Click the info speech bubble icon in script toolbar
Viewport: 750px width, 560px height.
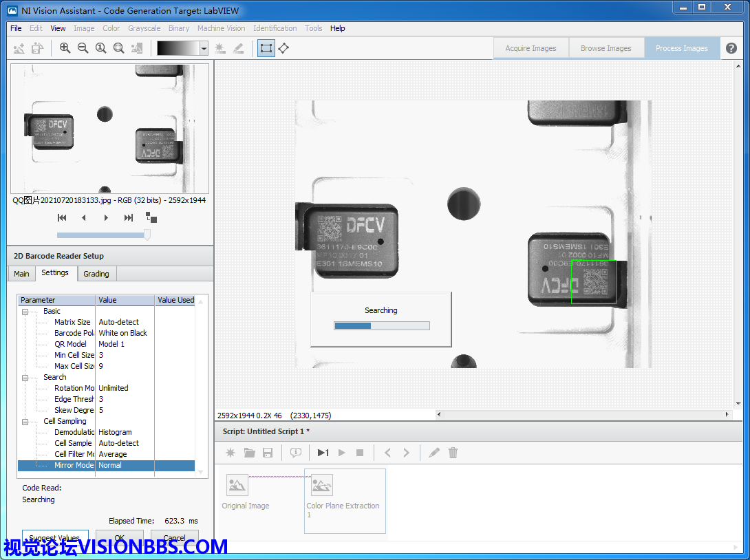click(296, 453)
